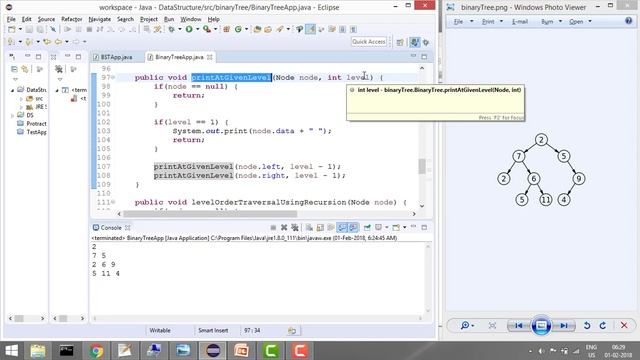Open the Run button dropdown arrow
The width and height of the screenshot is (640, 360).
pyautogui.click(x=198, y=29)
